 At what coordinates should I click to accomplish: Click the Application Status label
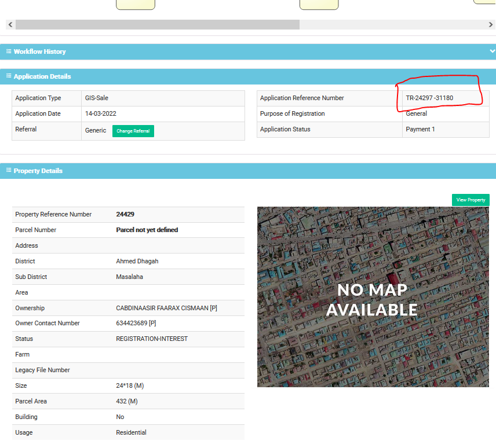click(x=285, y=129)
